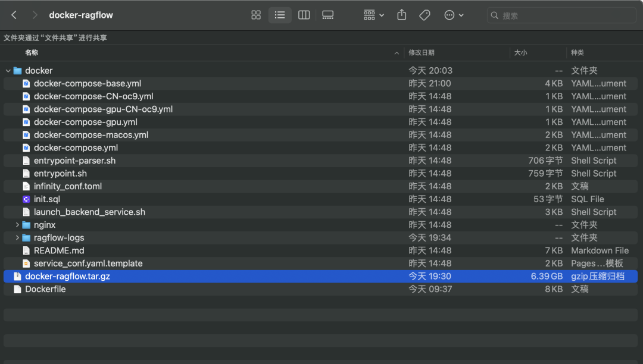The height and width of the screenshot is (364, 643).
Task: Open the more actions ellipsis menu
Action: point(454,15)
